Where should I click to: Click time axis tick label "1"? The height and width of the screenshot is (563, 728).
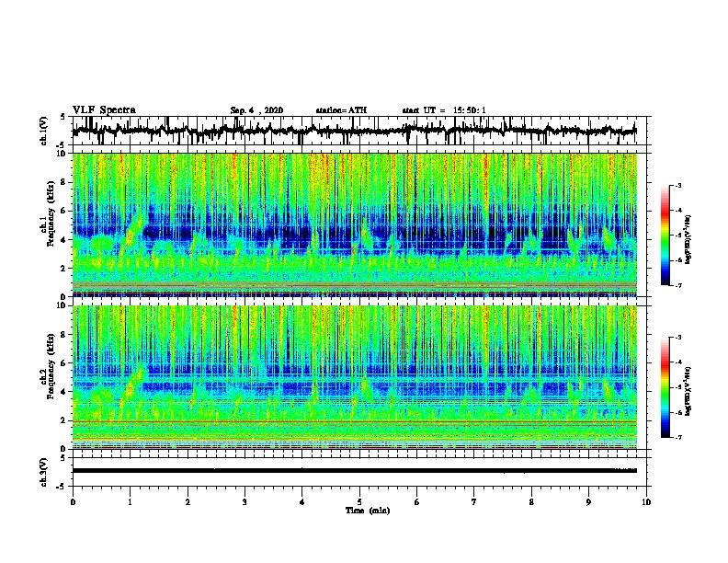point(130,502)
